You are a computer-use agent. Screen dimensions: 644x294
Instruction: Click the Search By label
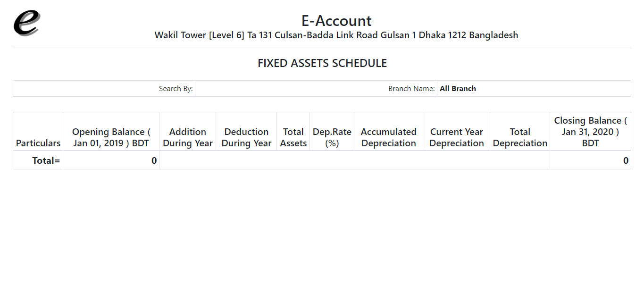(x=176, y=89)
